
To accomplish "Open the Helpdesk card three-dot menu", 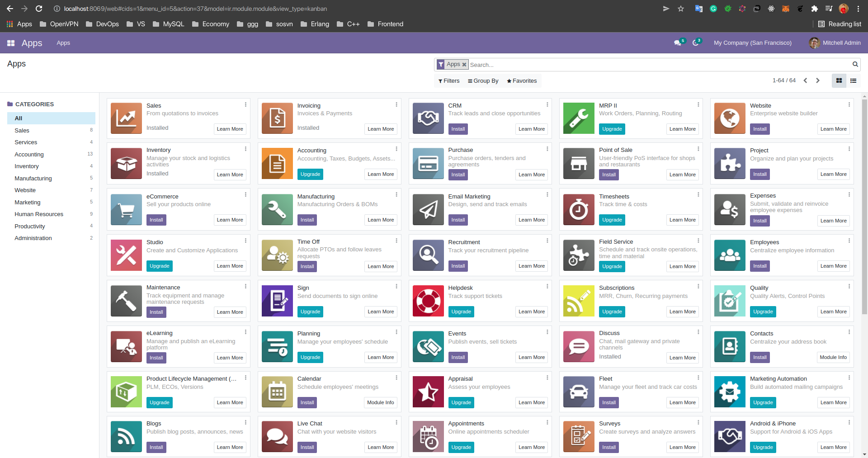I will pos(547,286).
